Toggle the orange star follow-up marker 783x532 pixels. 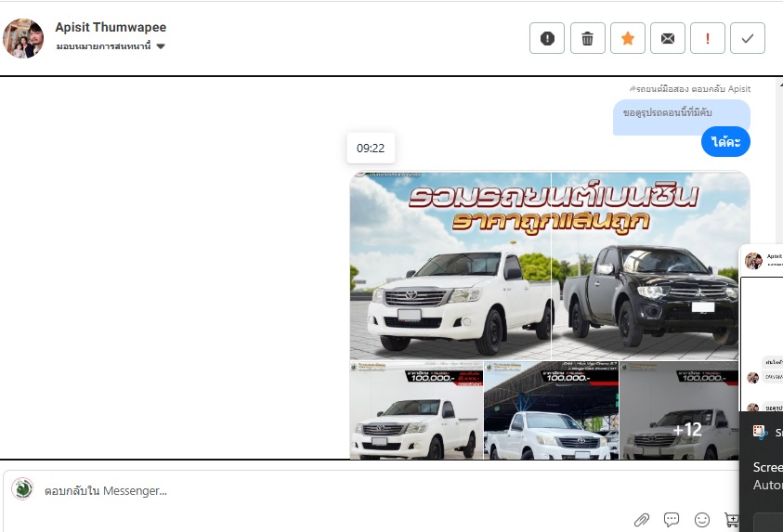(x=627, y=38)
